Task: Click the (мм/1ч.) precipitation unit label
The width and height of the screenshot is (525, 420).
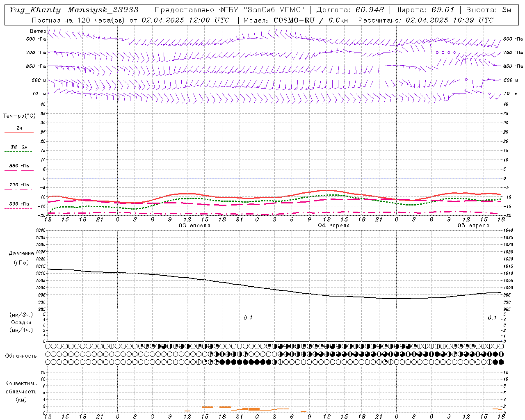Action: tap(21, 330)
